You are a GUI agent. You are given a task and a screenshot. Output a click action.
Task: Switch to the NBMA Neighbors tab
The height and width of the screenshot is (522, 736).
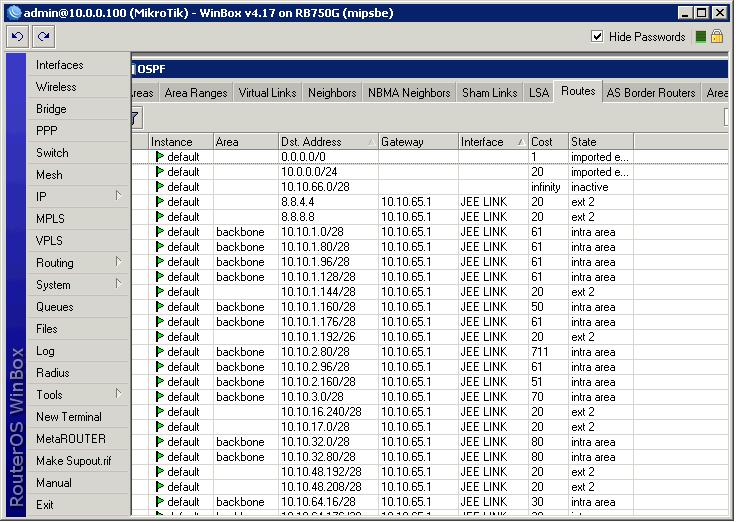point(409,93)
